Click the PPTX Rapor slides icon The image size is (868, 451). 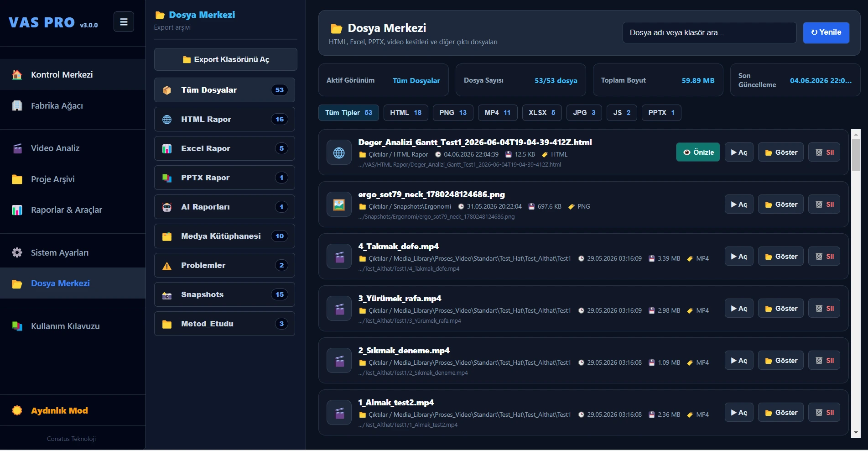(x=167, y=178)
